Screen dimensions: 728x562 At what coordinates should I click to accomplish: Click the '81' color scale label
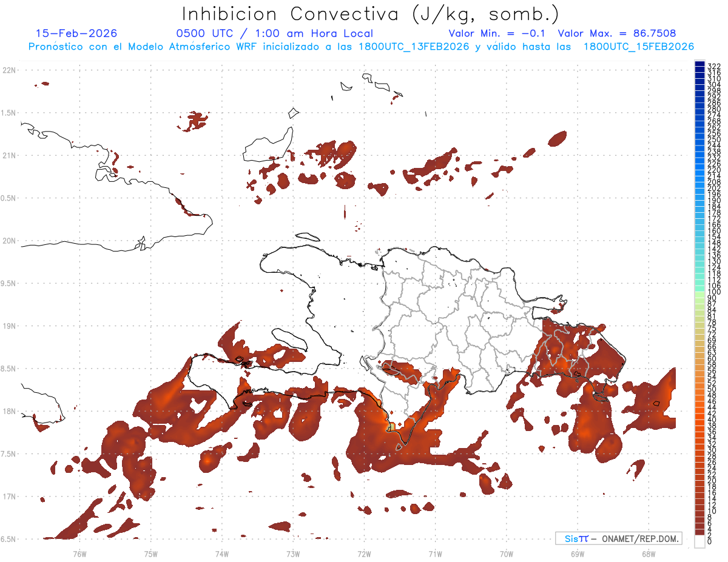(x=712, y=316)
